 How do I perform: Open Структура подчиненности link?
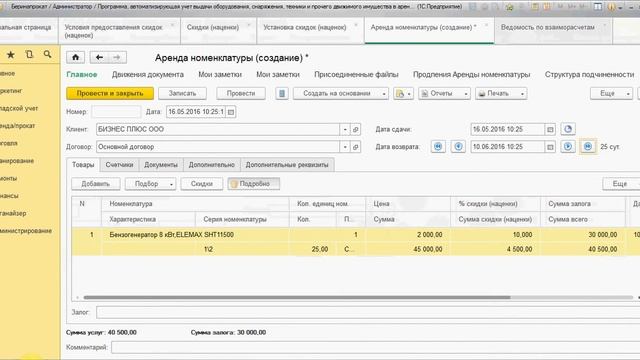(x=589, y=75)
